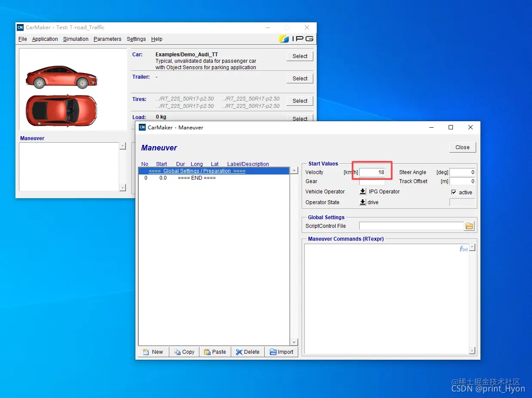The image size is (532, 398).
Task: Open the Help menu
Action: [157, 39]
